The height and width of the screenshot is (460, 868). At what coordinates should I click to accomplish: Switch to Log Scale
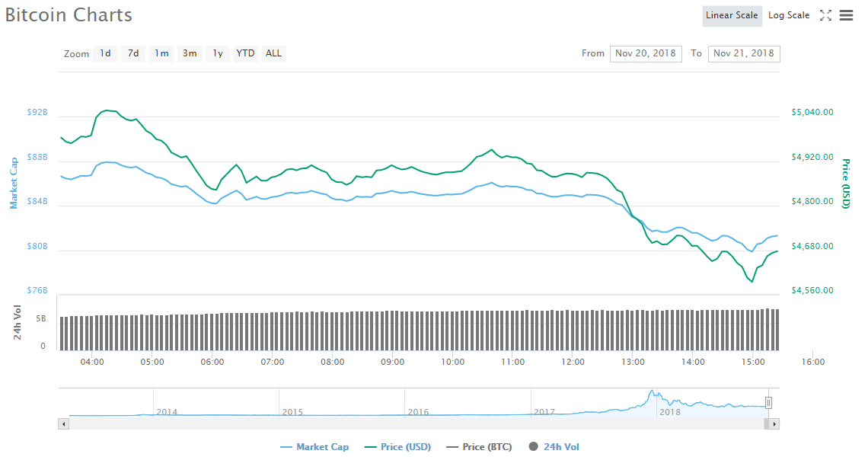point(789,15)
